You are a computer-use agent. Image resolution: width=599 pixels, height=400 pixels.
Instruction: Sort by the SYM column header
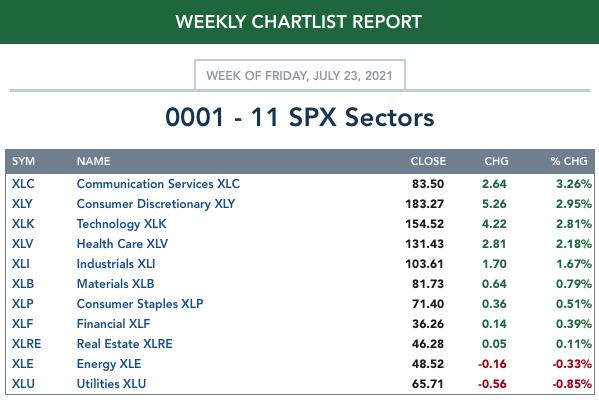tap(23, 161)
